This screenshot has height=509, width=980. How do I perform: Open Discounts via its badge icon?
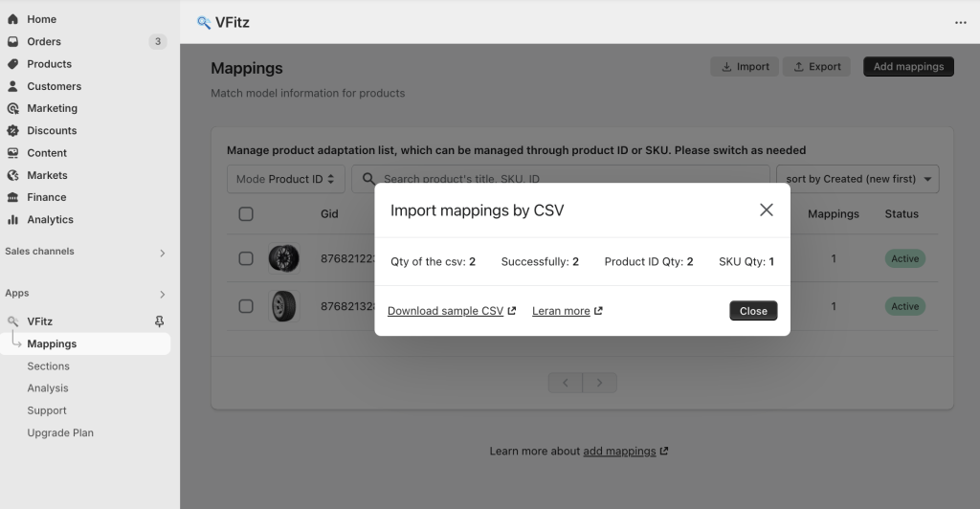coord(12,130)
